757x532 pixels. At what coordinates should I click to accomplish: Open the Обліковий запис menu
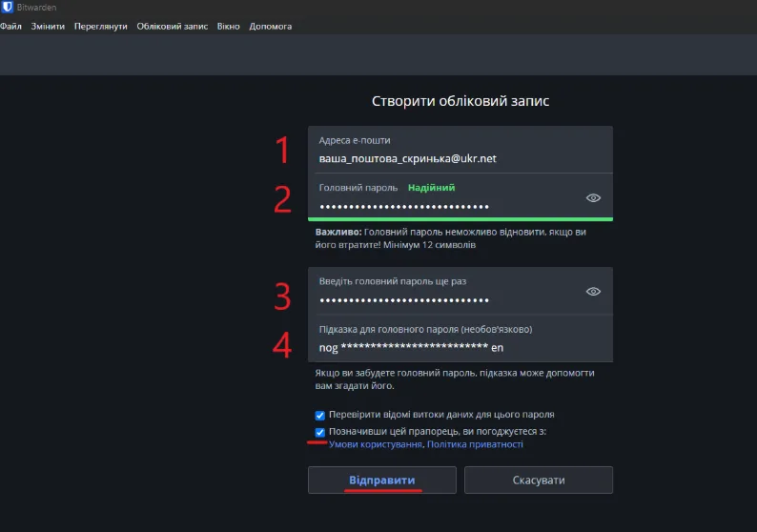(x=173, y=26)
